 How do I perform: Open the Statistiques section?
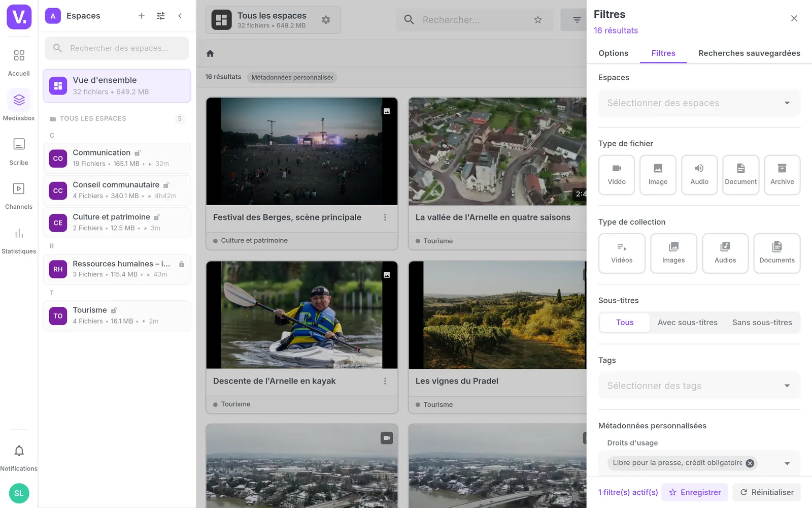tap(19, 240)
